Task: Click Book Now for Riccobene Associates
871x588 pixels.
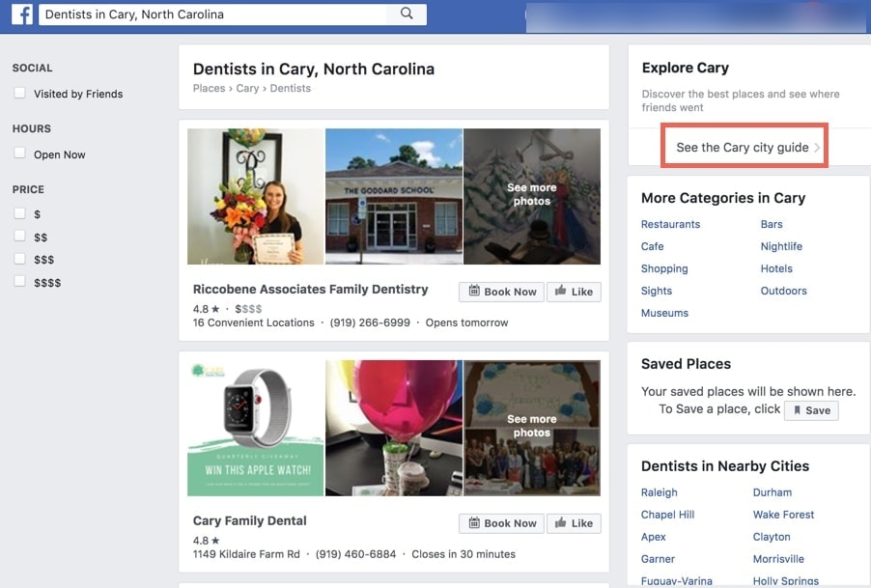Action: tap(501, 292)
